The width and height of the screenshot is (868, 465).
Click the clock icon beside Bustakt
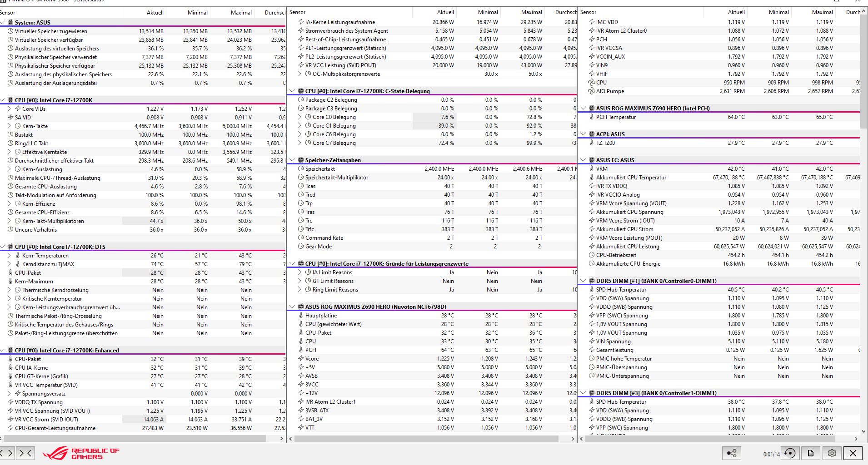[x=10, y=134]
